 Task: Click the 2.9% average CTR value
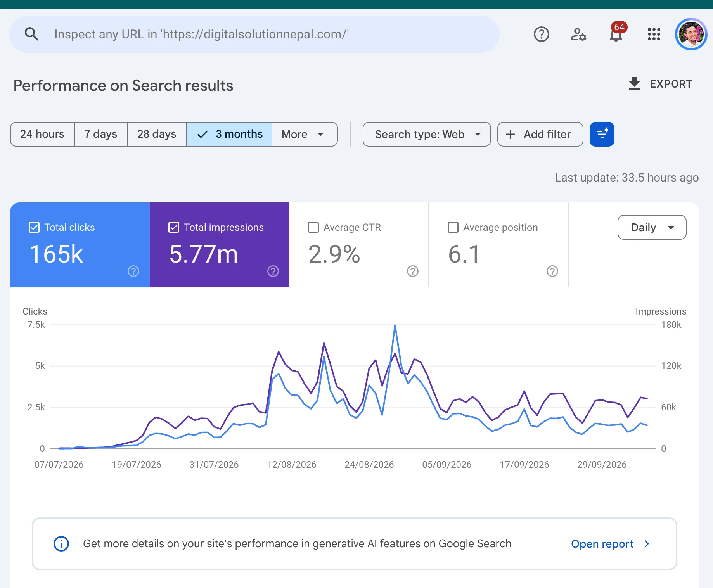[334, 254]
